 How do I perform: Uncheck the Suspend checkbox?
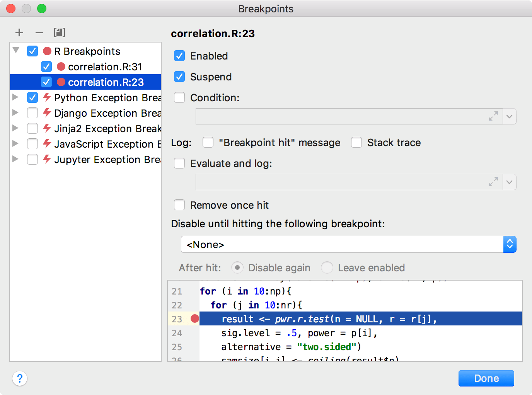coord(179,77)
